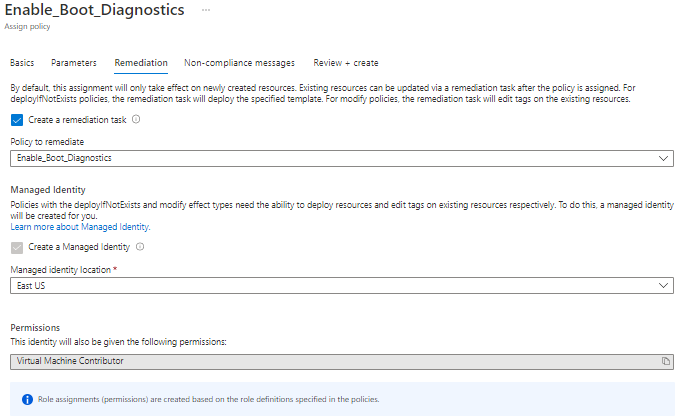Click chevron arrow on East US dropdown
The image size is (683, 419).
coord(664,285)
